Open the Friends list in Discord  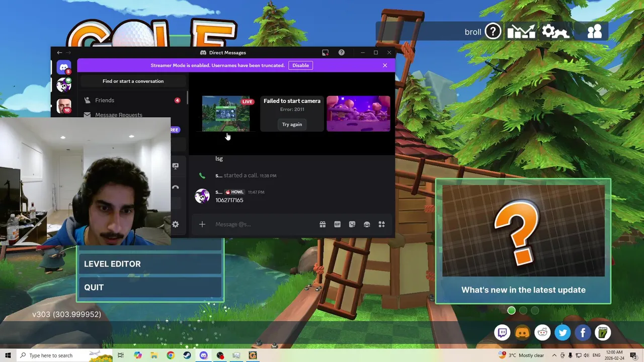point(133,100)
